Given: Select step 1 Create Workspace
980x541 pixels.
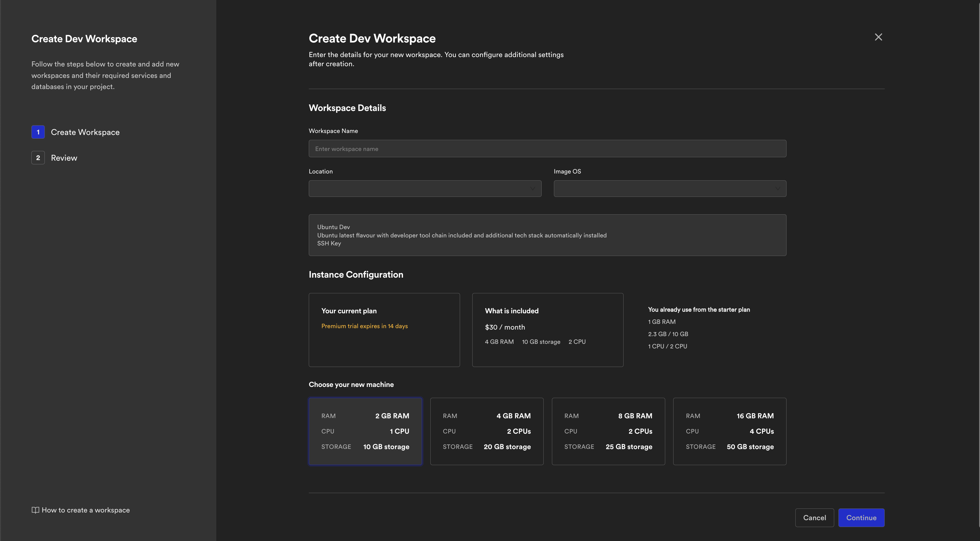Looking at the screenshot, I should (x=75, y=132).
